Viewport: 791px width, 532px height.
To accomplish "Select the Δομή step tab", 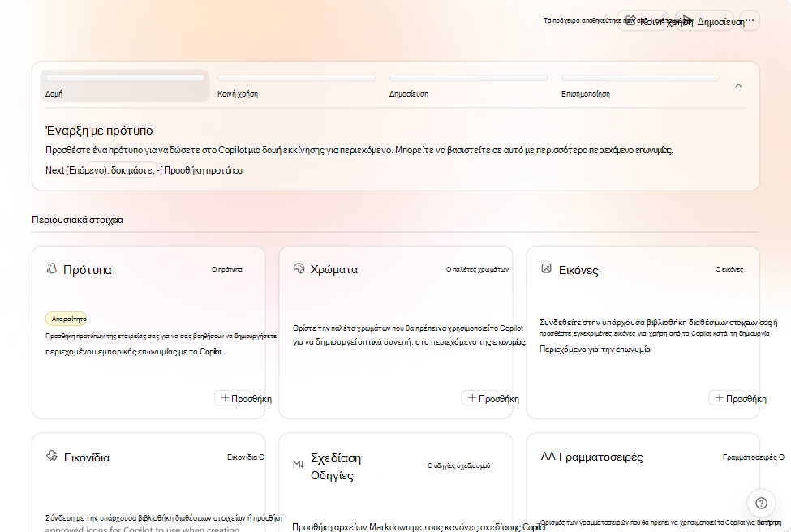I will tap(125, 86).
